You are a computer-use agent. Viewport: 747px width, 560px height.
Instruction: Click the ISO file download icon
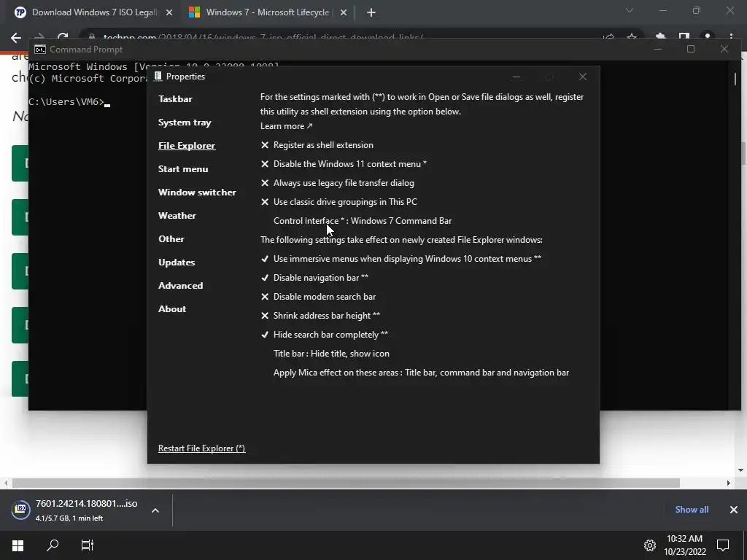tap(21, 510)
